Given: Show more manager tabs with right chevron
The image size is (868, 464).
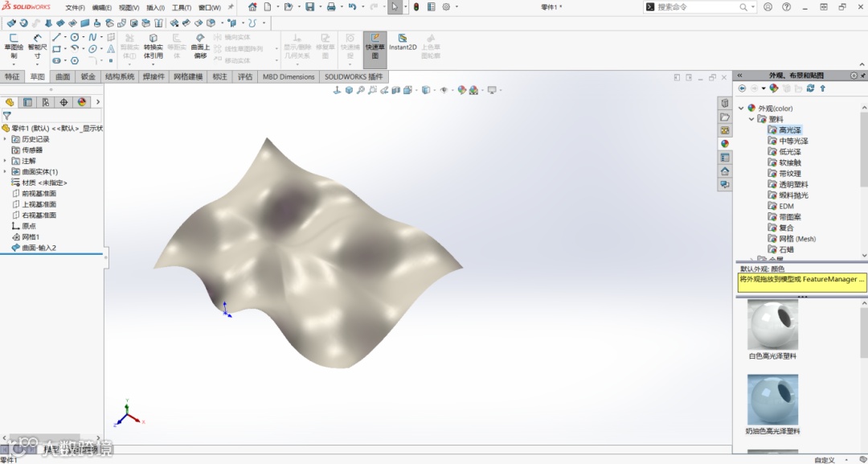Looking at the screenshot, I should pos(98,102).
